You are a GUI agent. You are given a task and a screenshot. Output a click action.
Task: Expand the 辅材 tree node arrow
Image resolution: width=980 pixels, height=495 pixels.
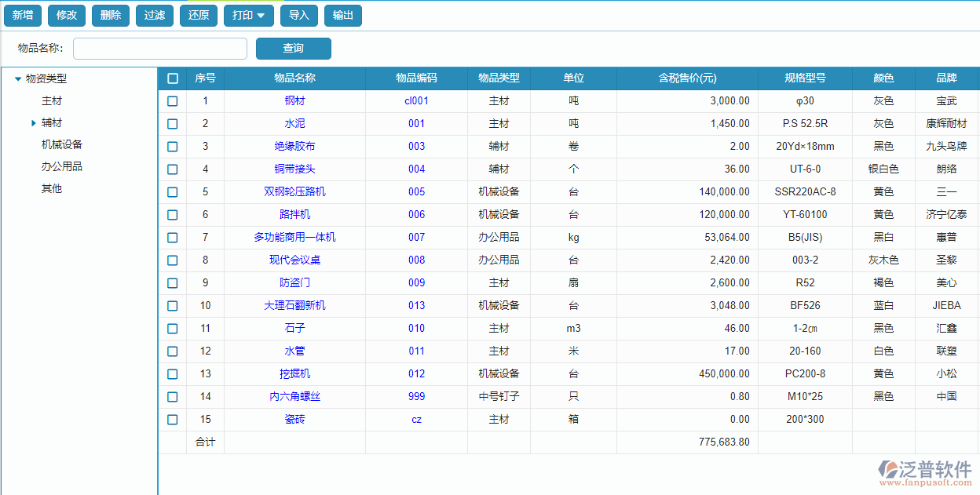pyautogui.click(x=34, y=123)
